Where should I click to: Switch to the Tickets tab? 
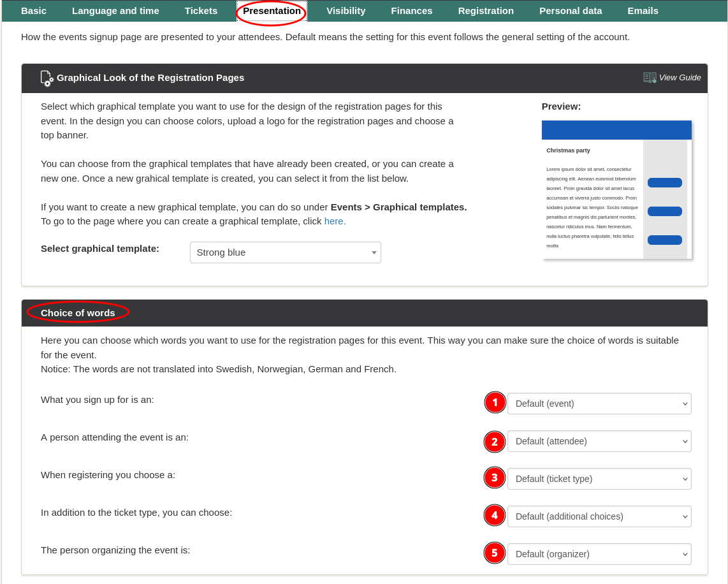[x=201, y=11]
